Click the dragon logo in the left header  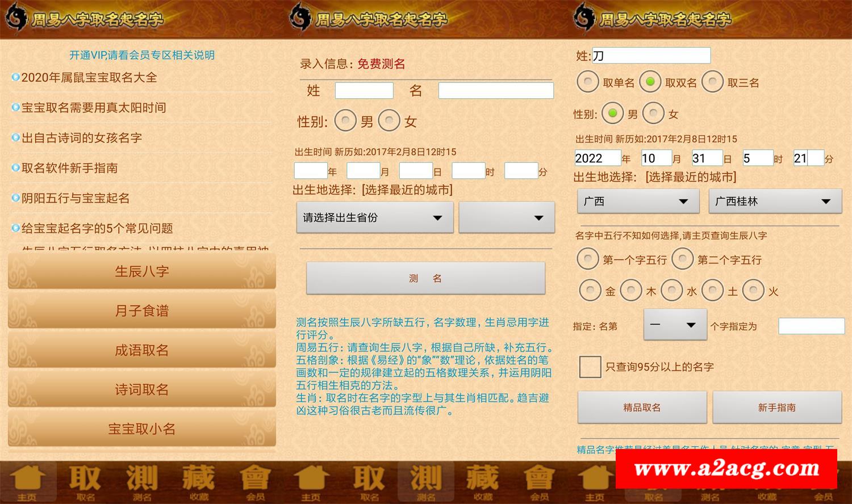tap(16, 18)
